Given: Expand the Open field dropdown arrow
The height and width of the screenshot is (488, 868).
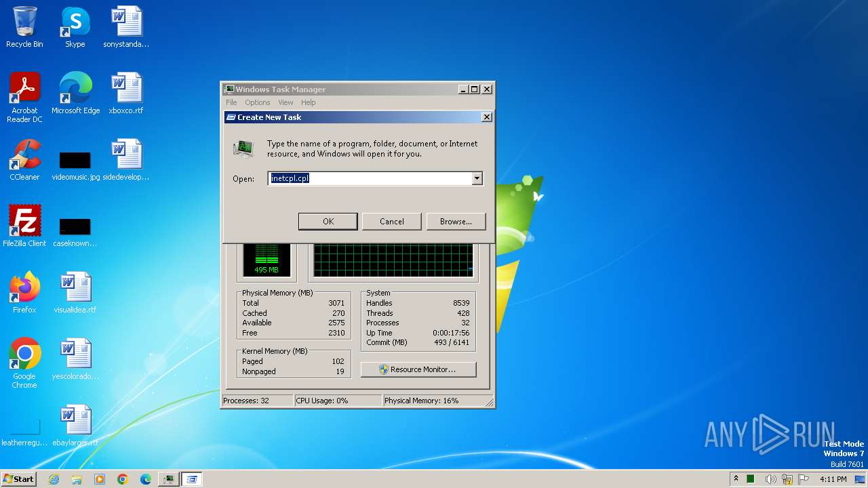Looking at the screenshot, I should 477,178.
